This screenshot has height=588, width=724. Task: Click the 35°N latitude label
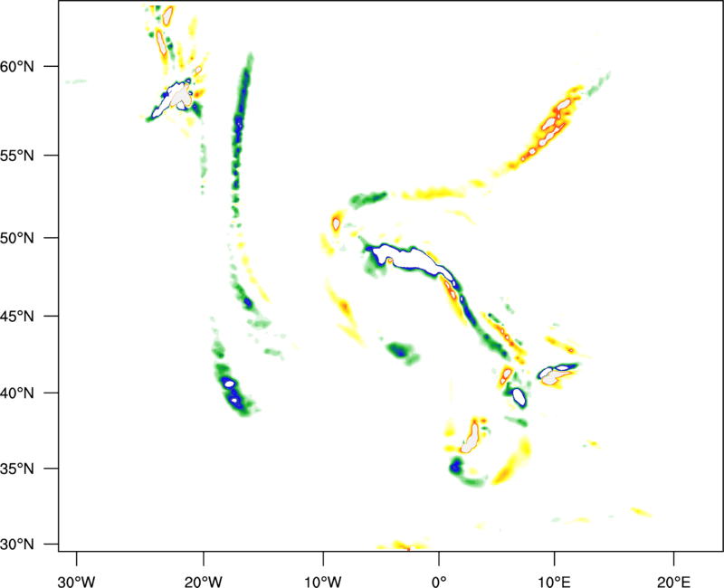tap(17, 469)
